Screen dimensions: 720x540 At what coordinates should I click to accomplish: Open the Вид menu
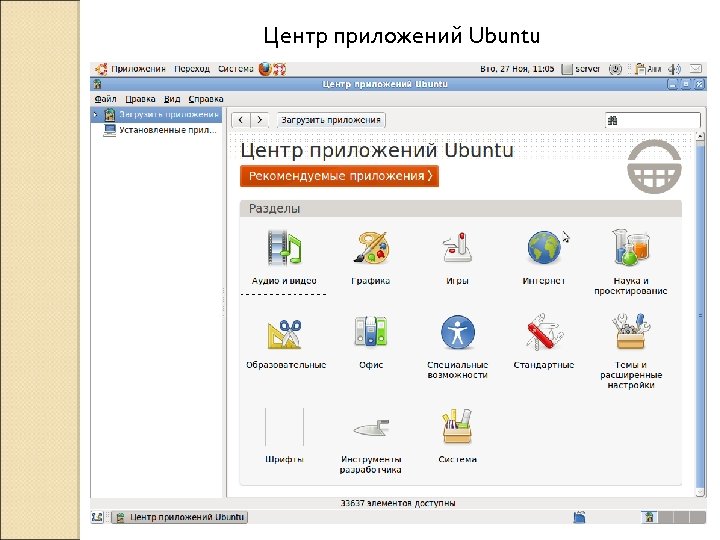coord(172,99)
